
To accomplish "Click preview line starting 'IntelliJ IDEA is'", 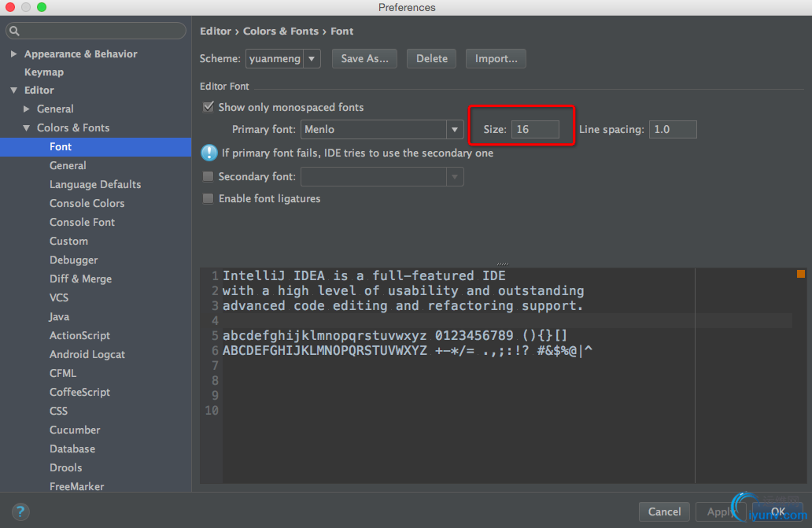I will [364, 275].
